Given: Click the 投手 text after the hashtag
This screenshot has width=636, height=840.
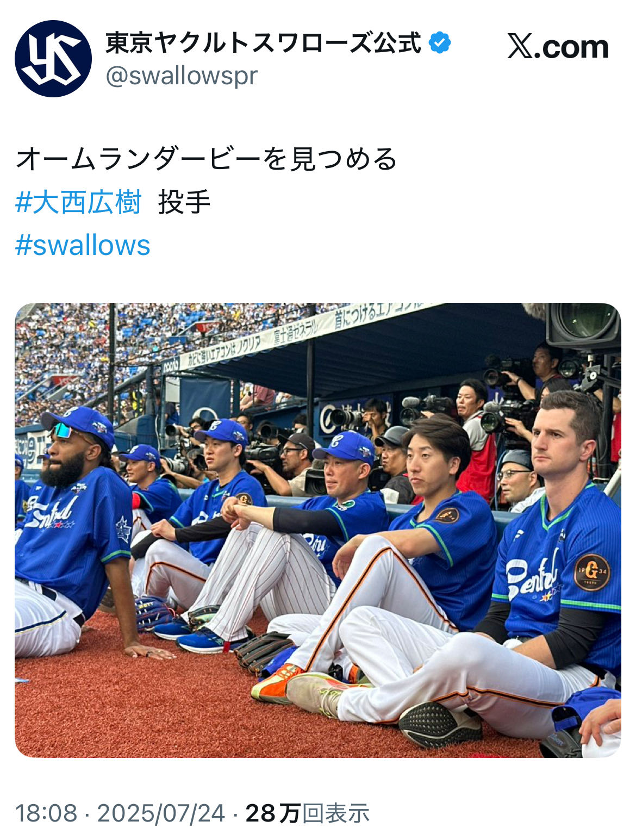Looking at the screenshot, I should [x=184, y=202].
